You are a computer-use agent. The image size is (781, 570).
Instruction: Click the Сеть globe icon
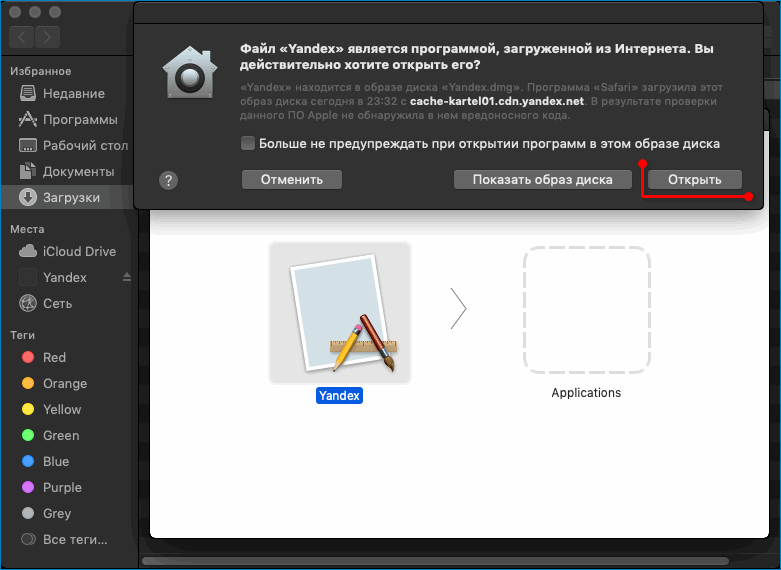pos(28,303)
